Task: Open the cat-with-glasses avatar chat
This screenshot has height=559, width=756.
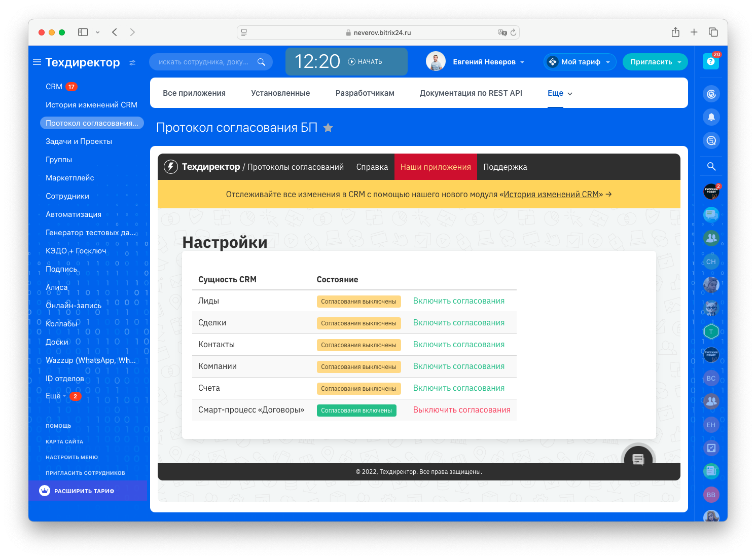Action: coord(711,308)
